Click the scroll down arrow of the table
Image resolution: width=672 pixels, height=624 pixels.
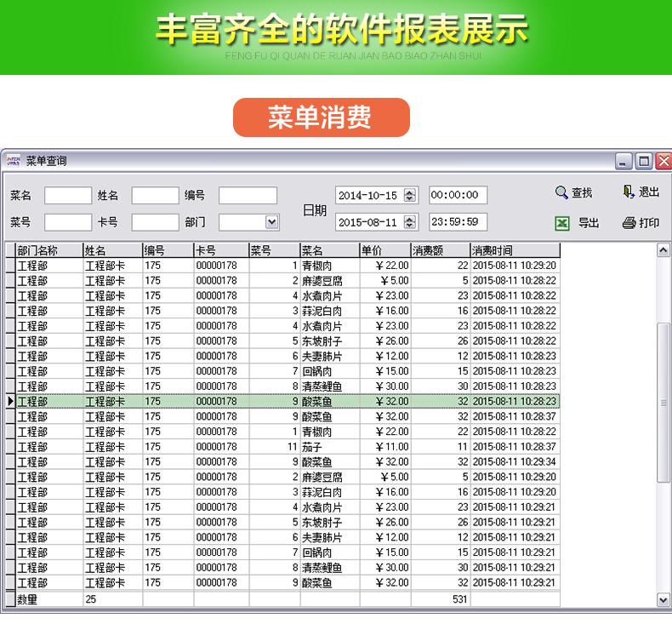(x=663, y=599)
